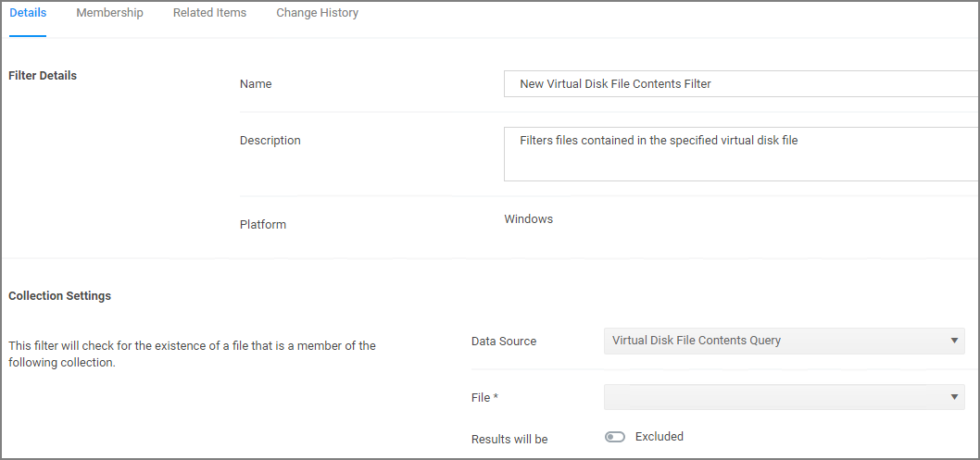The height and width of the screenshot is (460, 980).
Task: Focus the Description text area
Action: tap(741, 155)
